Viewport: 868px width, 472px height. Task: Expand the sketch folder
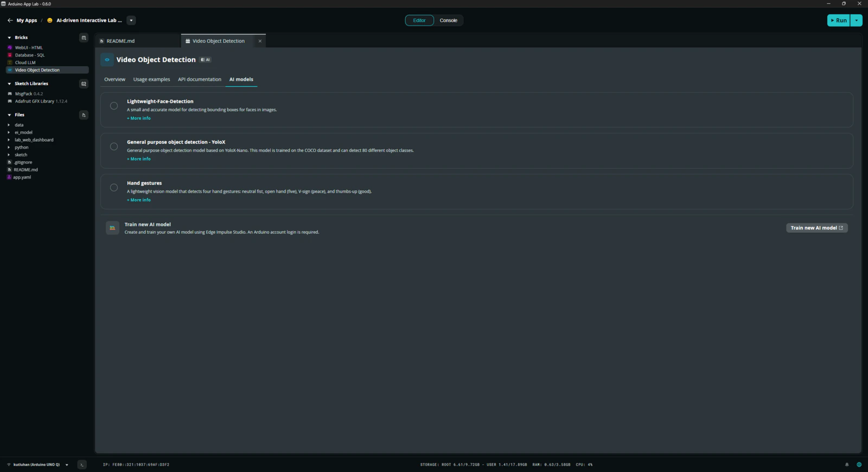click(9, 155)
